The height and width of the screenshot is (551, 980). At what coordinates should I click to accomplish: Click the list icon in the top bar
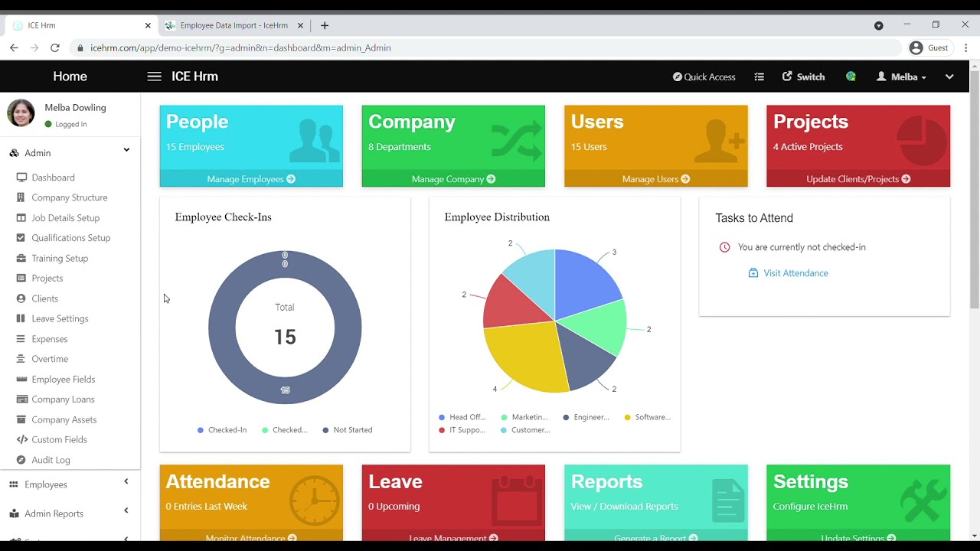click(x=759, y=77)
